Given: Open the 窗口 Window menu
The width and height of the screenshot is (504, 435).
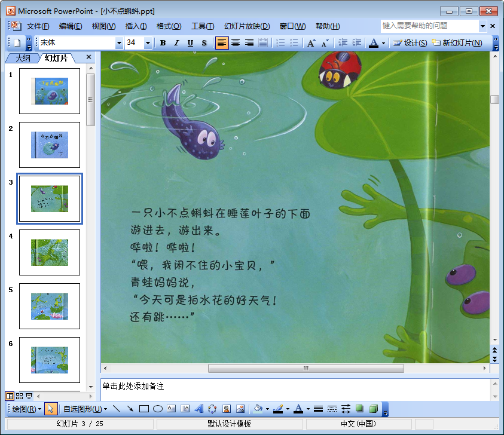Looking at the screenshot, I should coord(292,26).
